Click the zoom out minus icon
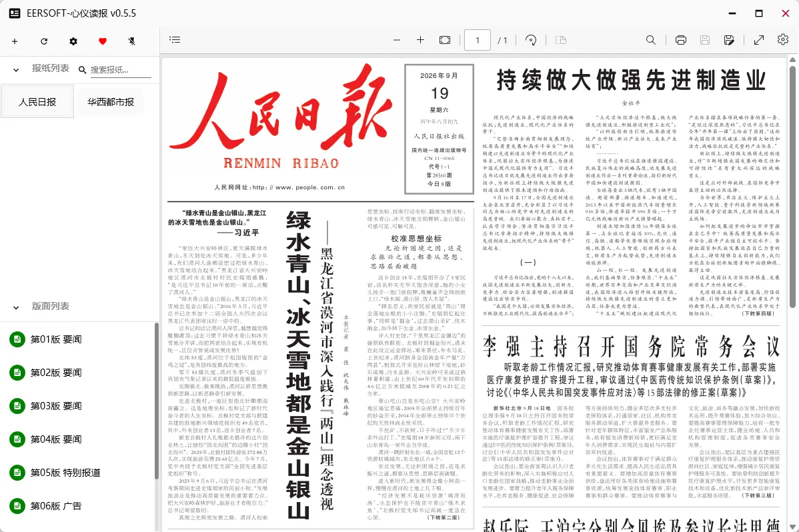The image size is (799, 532). pos(397,40)
